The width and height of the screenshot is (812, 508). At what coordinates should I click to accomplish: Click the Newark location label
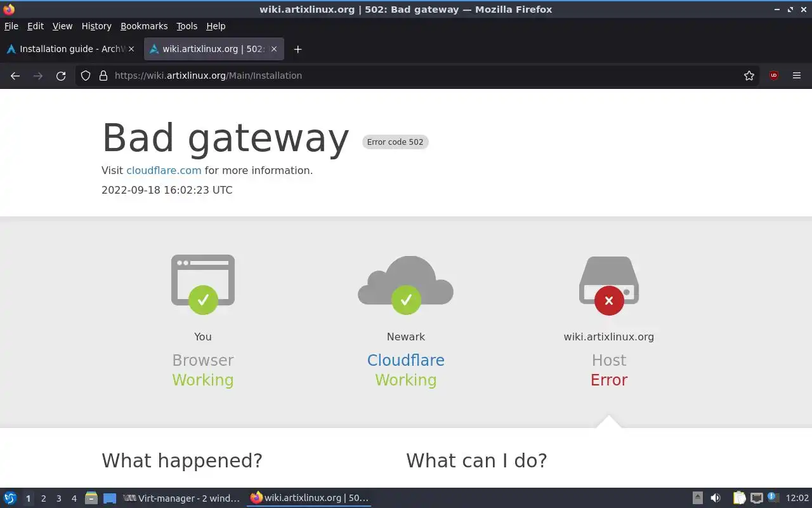tap(406, 337)
